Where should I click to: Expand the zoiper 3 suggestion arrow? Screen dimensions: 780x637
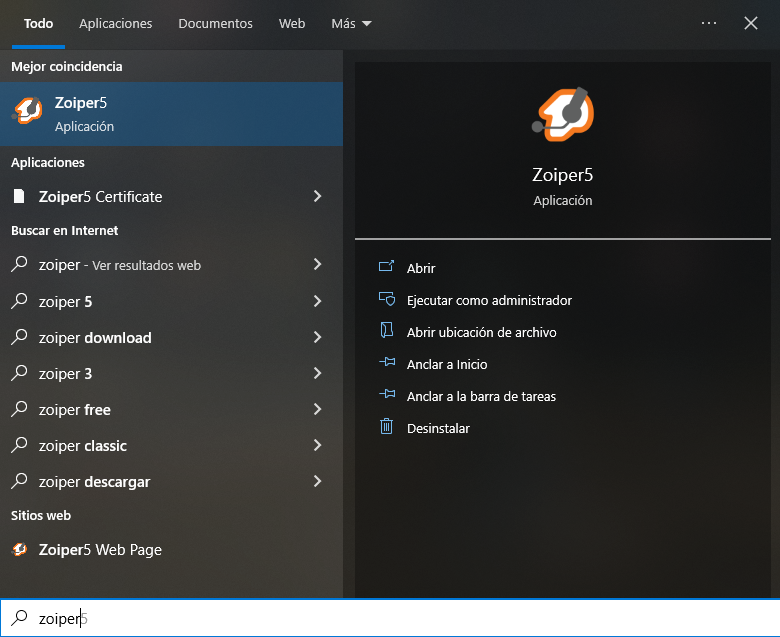(x=317, y=373)
